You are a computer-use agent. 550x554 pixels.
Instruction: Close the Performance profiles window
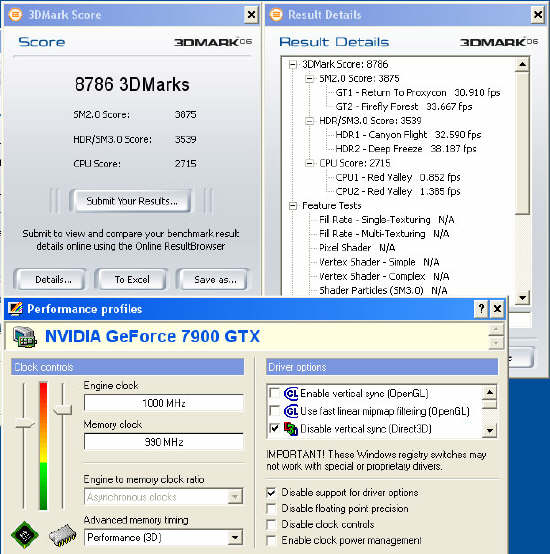[x=497, y=309]
